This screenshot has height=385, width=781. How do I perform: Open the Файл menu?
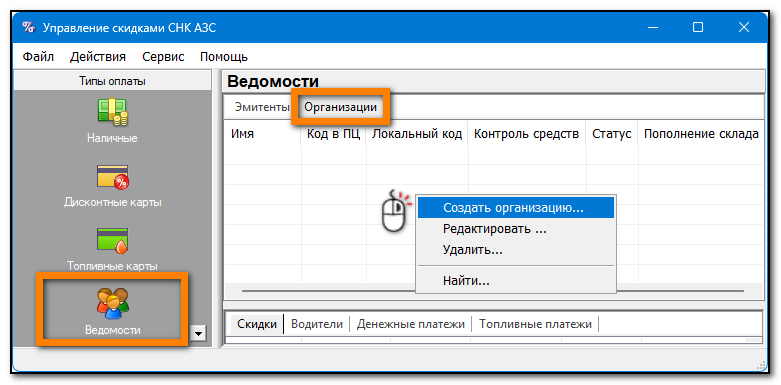[x=38, y=57]
